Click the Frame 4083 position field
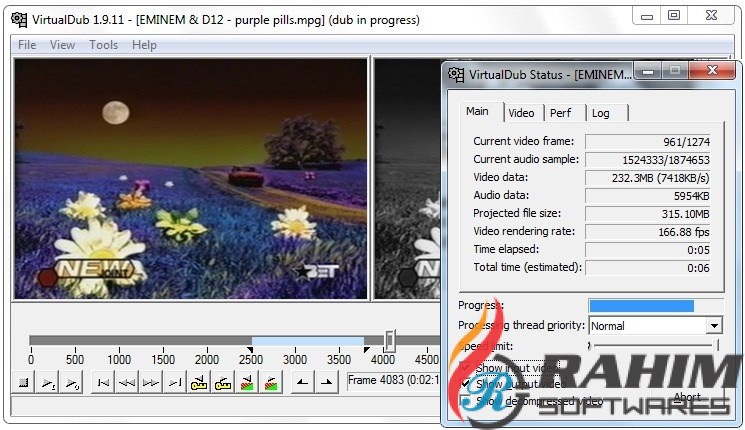The height and width of the screenshot is (430, 745). tap(394, 382)
